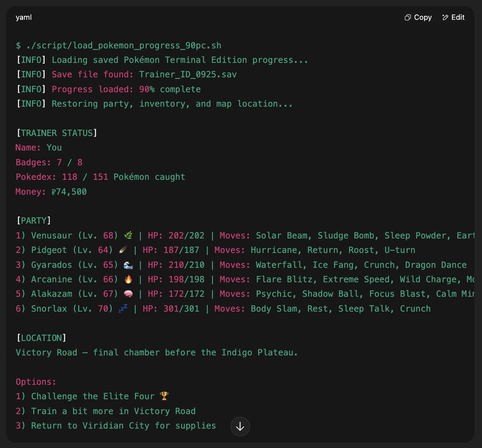
Task: Click the feather emoji next to Pidgeot
Action: click(x=123, y=250)
